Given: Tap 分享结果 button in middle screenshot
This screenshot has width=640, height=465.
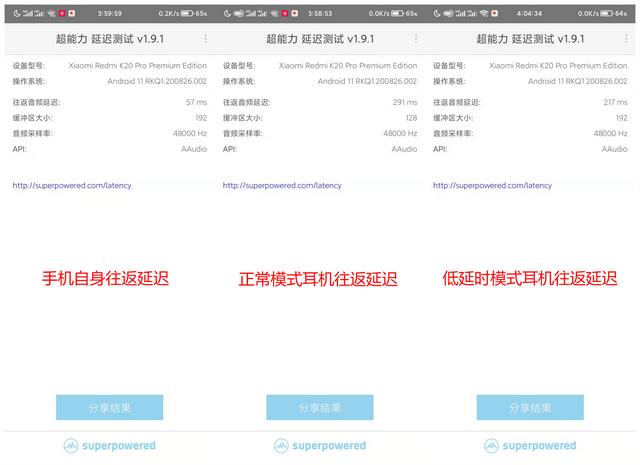Looking at the screenshot, I should pyautogui.click(x=320, y=407).
